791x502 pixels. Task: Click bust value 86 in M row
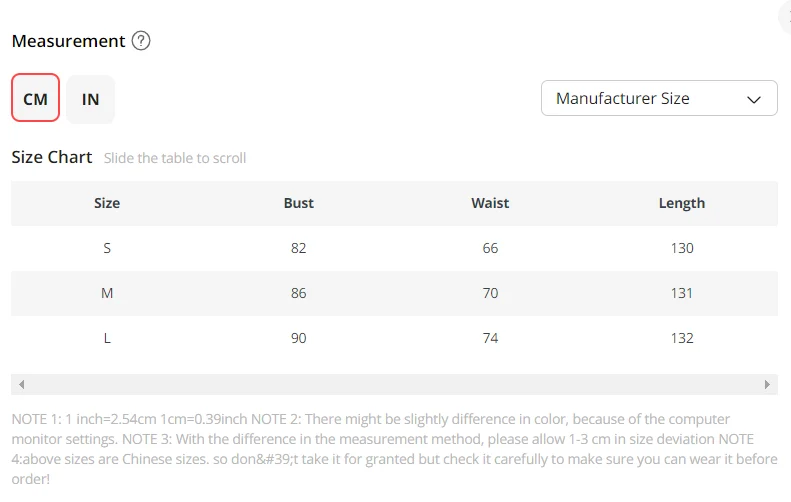pyautogui.click(x=299, y=293)
